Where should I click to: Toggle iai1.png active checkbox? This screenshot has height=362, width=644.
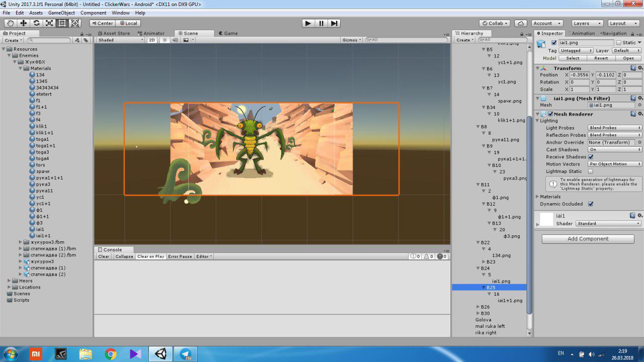click(x=554, y=43)
